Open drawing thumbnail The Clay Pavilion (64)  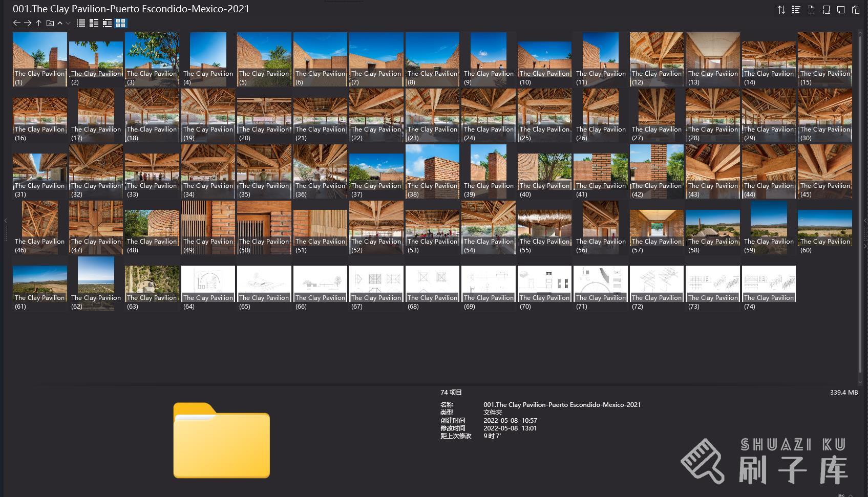(x=208, y=284)
